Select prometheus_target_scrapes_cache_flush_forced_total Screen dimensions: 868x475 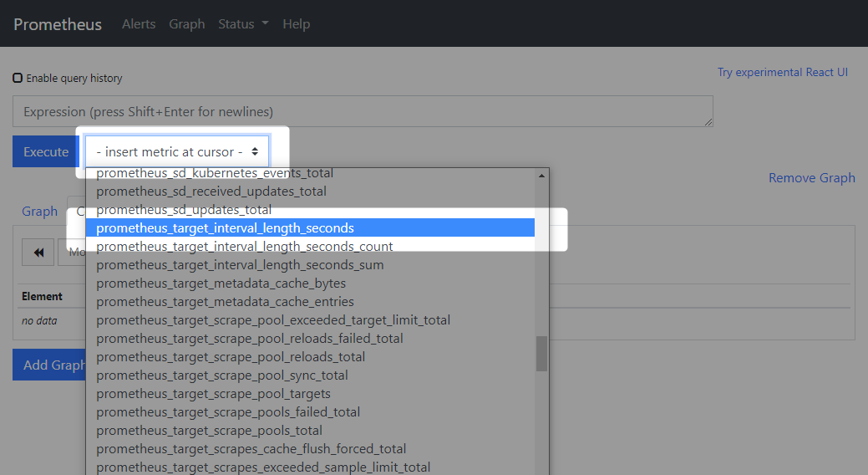click(x=310, y=448)
